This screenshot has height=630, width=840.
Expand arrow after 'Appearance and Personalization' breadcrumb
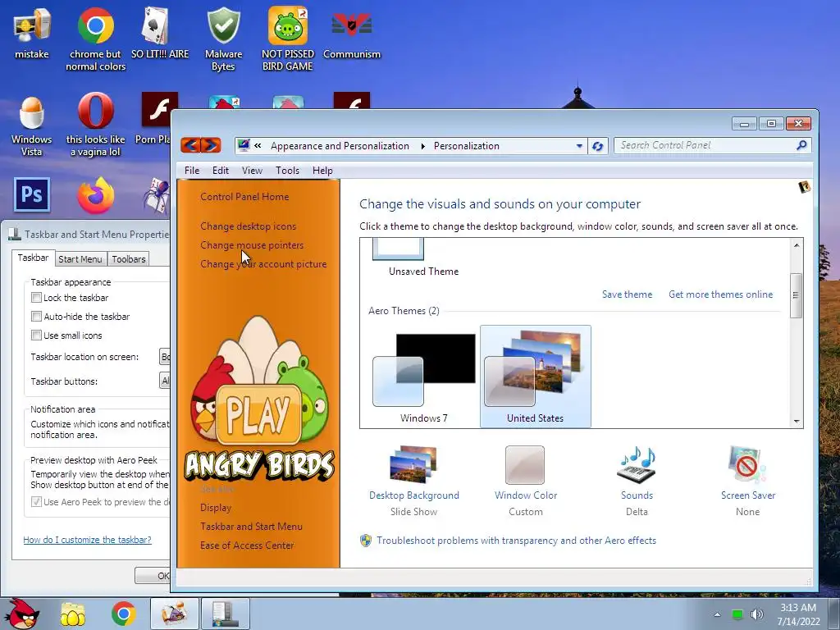422,146
